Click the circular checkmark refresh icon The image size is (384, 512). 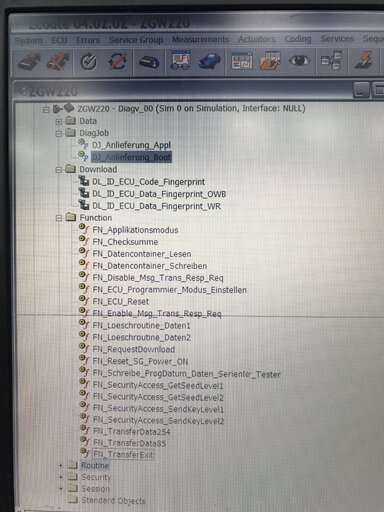pyautogui.click(x=89, y=62)
